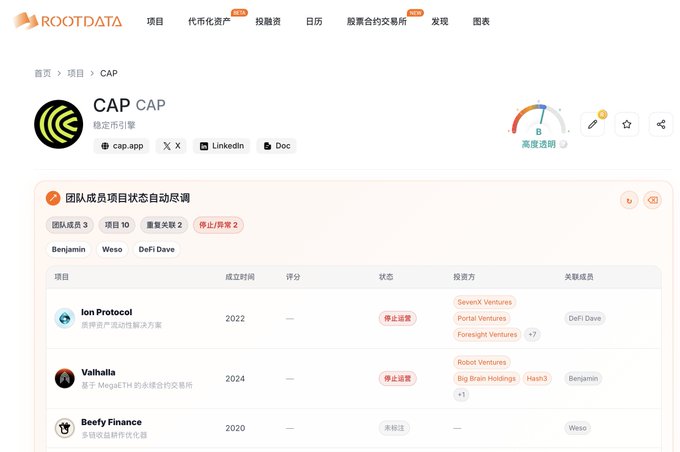This screenshot has width=680, height=452.
Task: Open the 投融资 menu
Action: click(268, 21)
